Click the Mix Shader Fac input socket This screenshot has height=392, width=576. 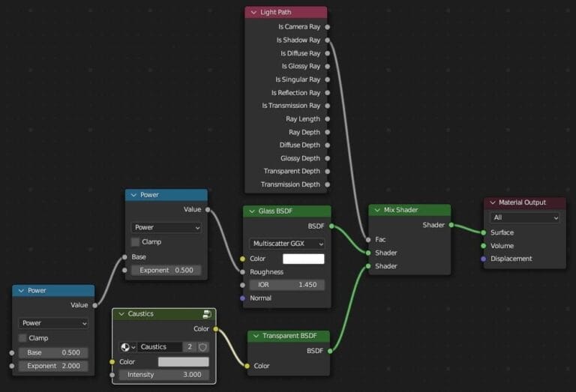368,240
